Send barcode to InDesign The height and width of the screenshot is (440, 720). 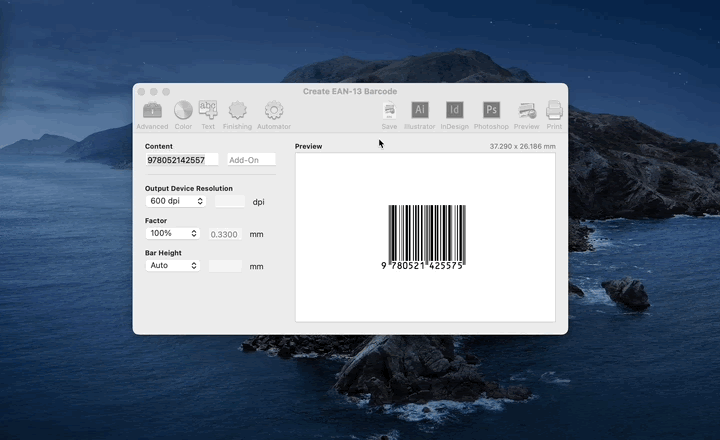455,115
